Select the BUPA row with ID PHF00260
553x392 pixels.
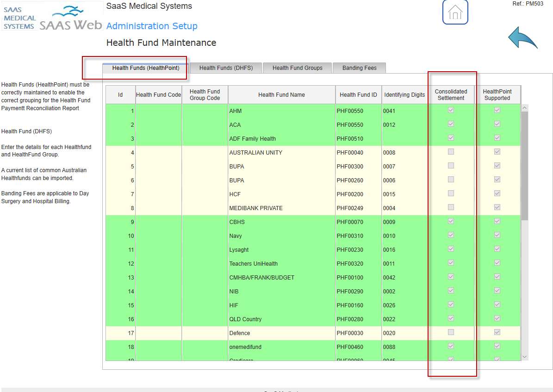pos(313,180)
